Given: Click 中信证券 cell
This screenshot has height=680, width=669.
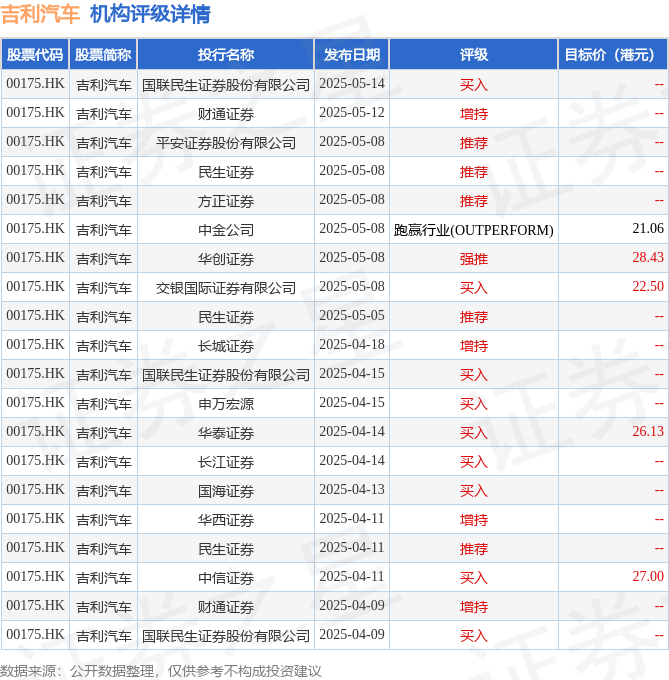Looking at the screenshot, I should coord(226,578).
